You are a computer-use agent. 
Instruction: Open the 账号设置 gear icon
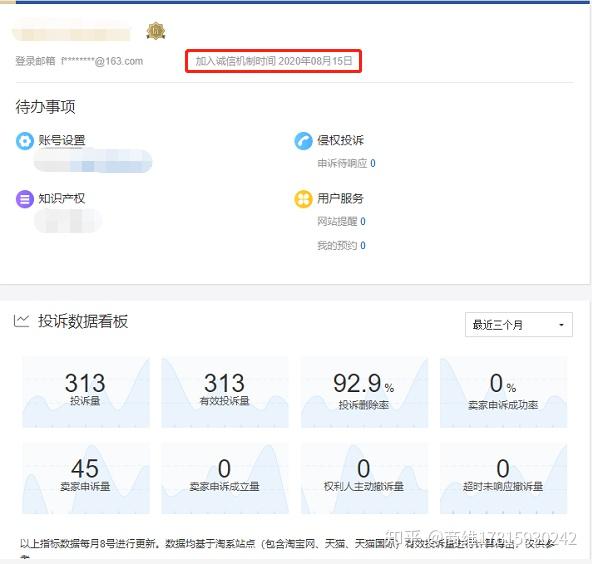pyautogui.click(x=25, y=141)
